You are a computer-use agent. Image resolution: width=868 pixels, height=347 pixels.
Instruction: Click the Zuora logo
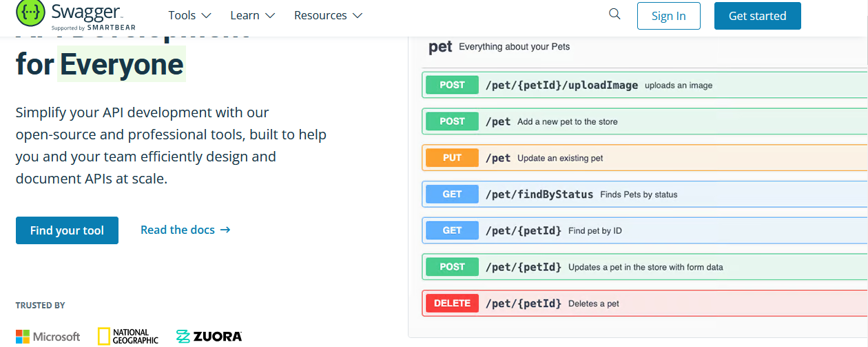209,337
